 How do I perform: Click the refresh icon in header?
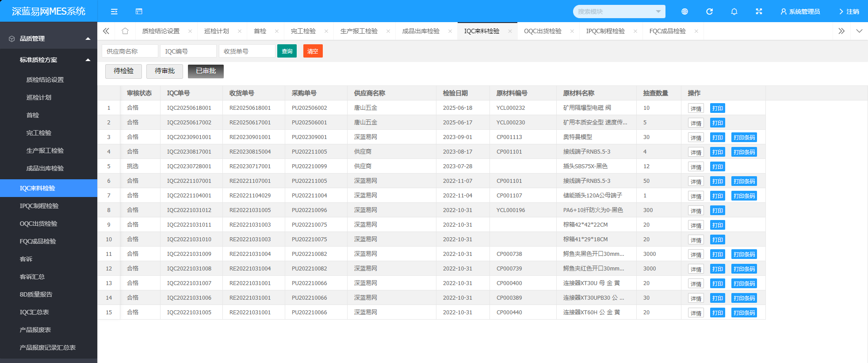709,12
